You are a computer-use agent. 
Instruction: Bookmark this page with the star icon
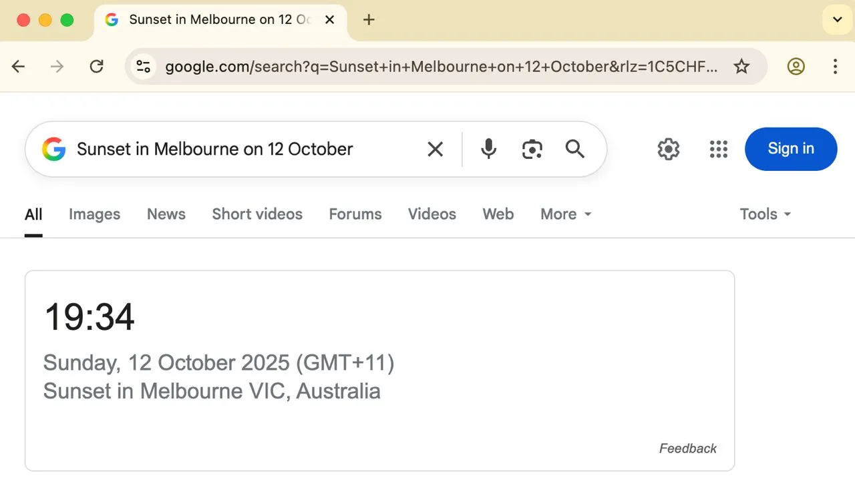[741, 66]
